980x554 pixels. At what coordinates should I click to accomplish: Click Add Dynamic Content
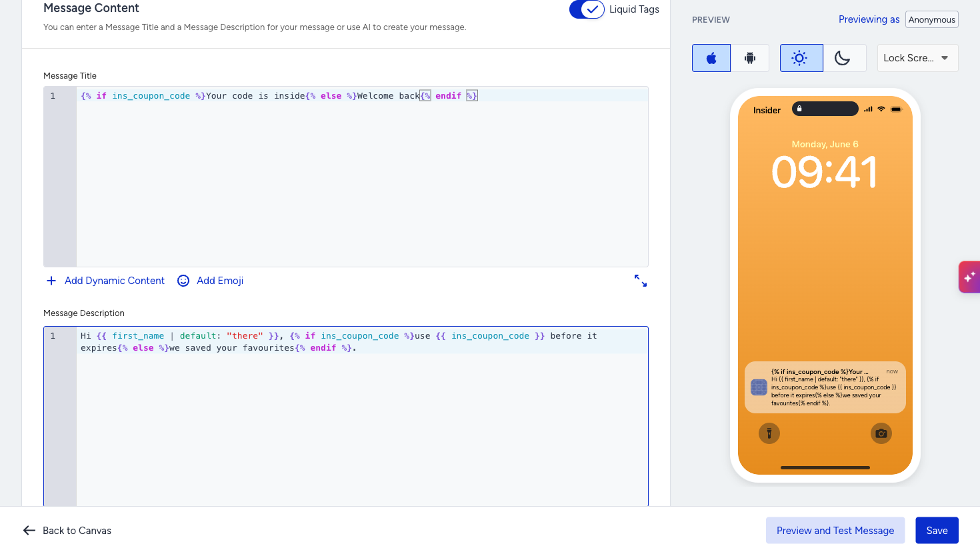(x=115, y=281)
